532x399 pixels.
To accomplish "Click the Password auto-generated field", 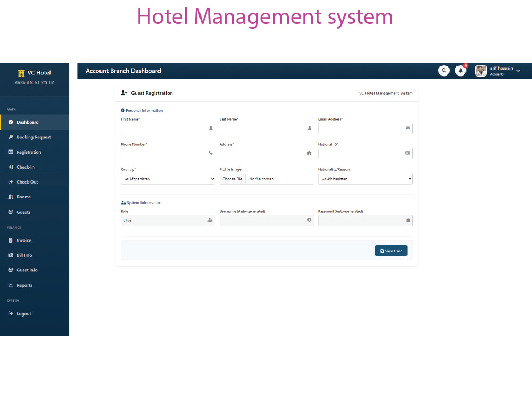I will tap(365, 221).
